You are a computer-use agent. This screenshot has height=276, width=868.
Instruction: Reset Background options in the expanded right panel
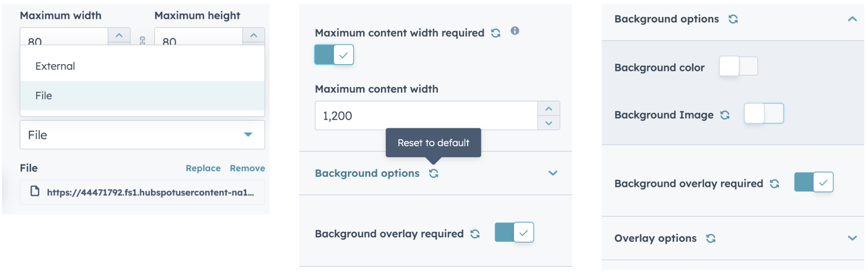(733, 19)
